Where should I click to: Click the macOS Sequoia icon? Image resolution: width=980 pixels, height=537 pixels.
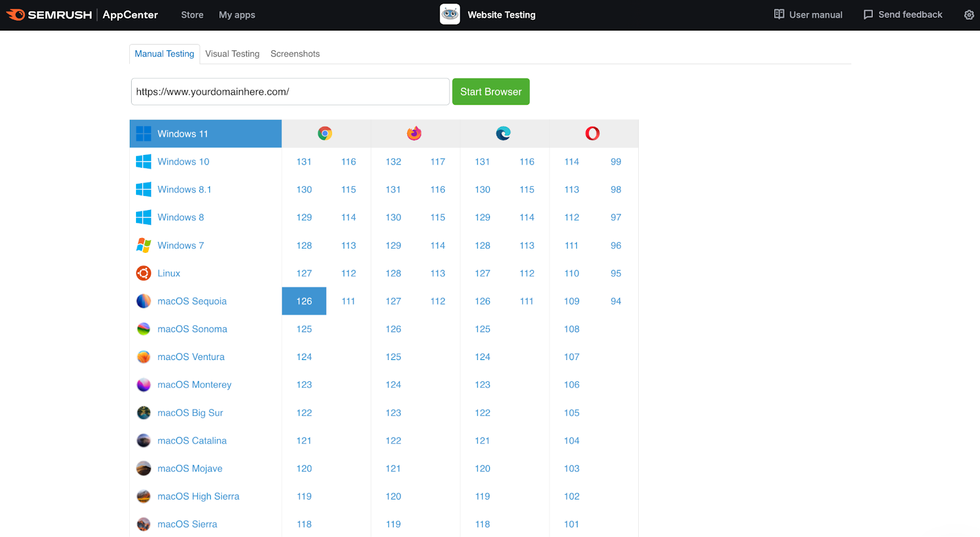pos(143,301)
